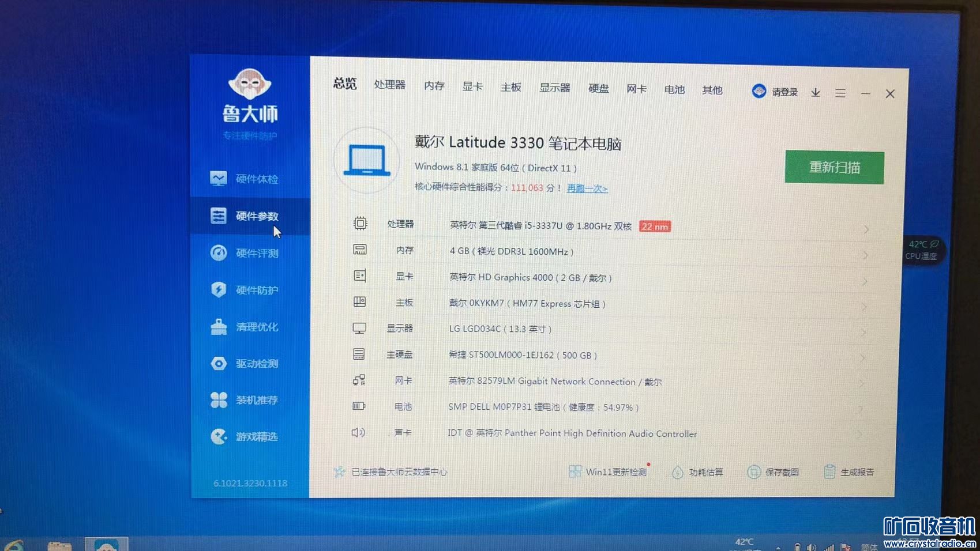980x551 pixels.
Task: Click the download arrow icon in title bar
Action: click(816, 92)
